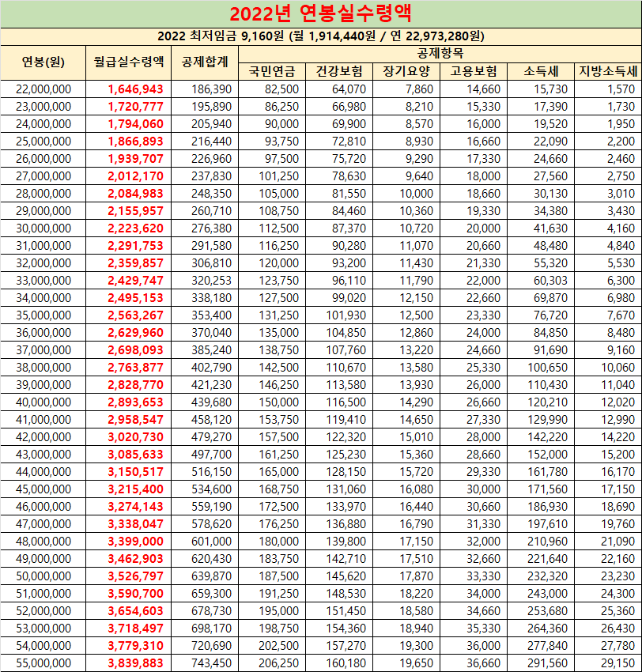
Task: Click local income tax value 29,150
Action: 617,663
